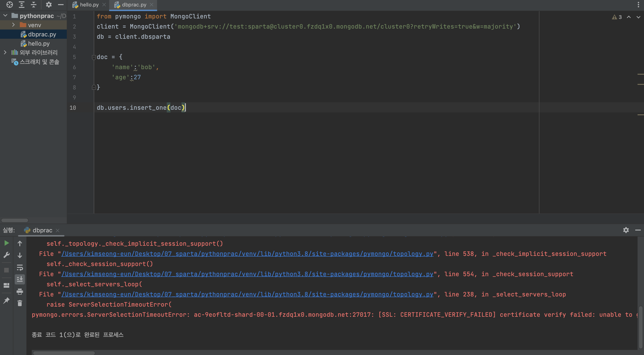
Task: Close the dbprac run tab
Action: (x=58, y=230)
